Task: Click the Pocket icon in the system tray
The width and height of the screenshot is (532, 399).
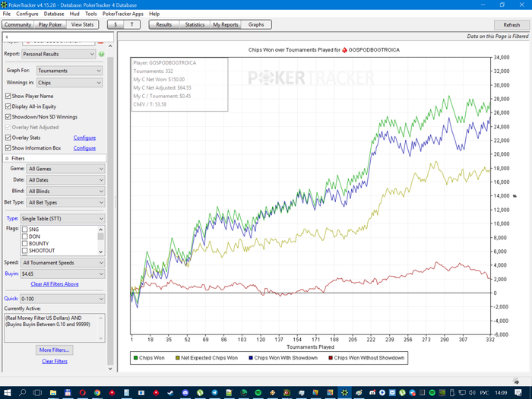Action: (x=392, y=393)
